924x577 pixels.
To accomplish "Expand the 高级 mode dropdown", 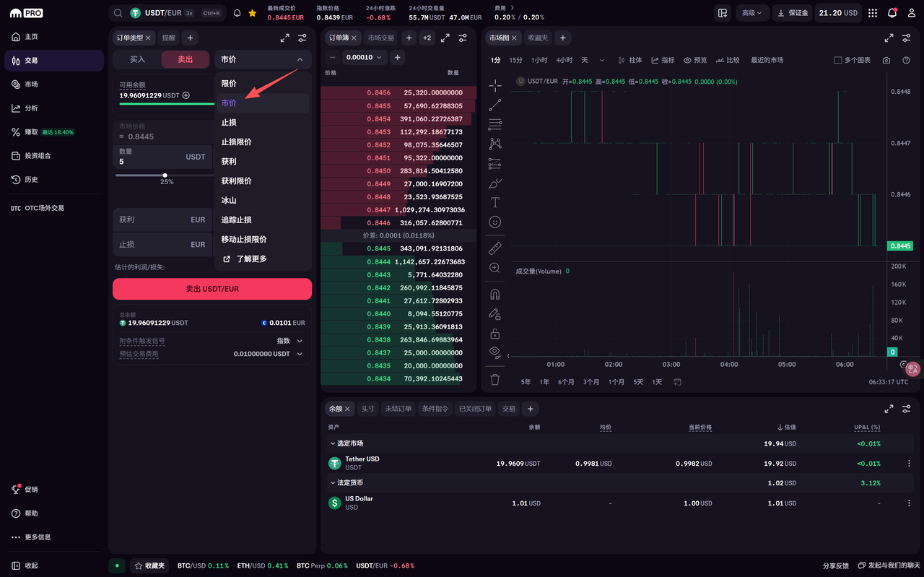I will point(752,13).
